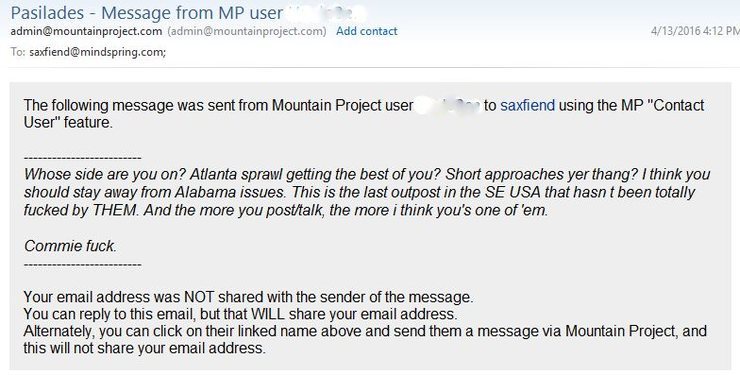Click the sentence Whose side are you on
This screenshot has height=375, width=740.
(x=104, y=175)
